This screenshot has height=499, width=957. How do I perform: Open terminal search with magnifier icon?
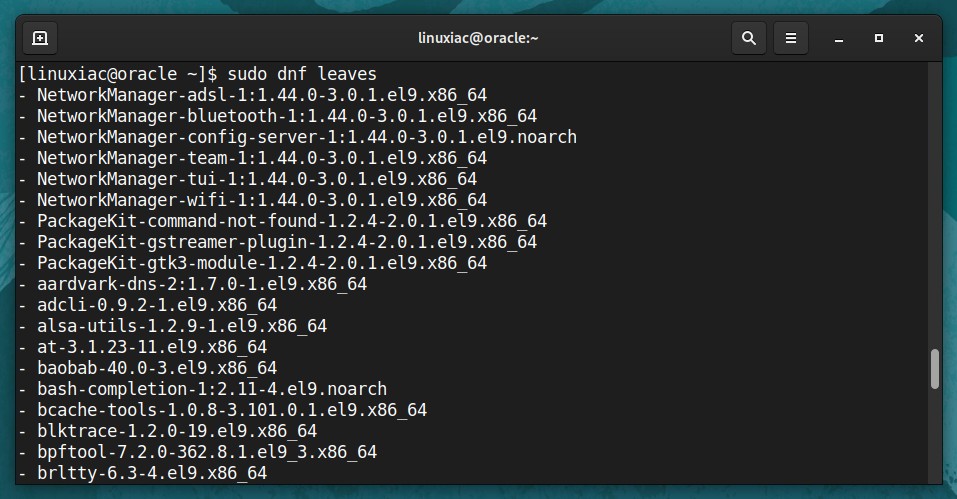749,38
